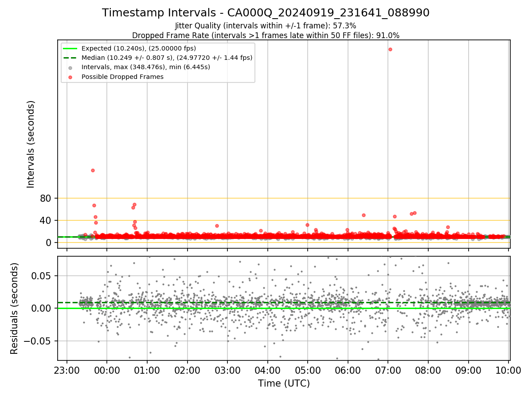This screenshot has width=532, height=399.
Task: Click the Dropped Frame Rate 91.0% subtitle
Action: tap(266, 35)
